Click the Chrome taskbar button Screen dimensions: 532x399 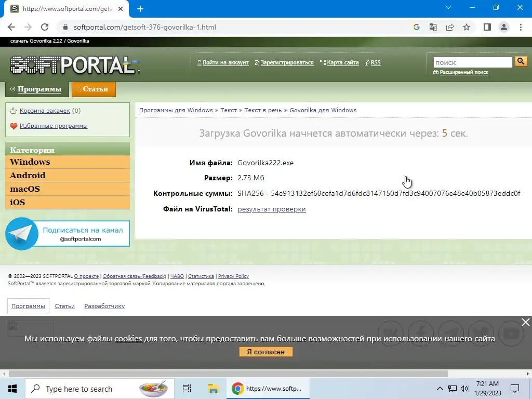pos(268,389)
